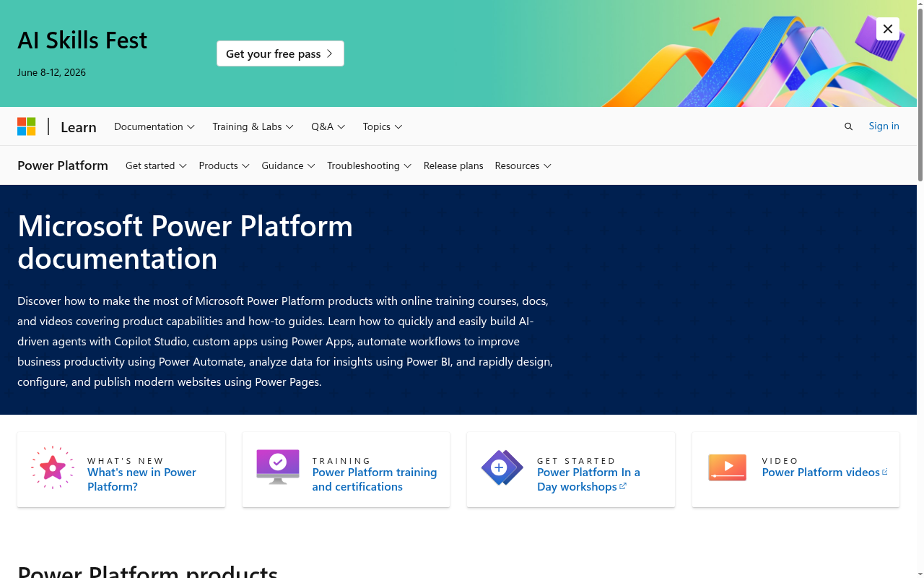Click the Sign in link
Screen dimensions: 924x578
click(x=884, y=126)
